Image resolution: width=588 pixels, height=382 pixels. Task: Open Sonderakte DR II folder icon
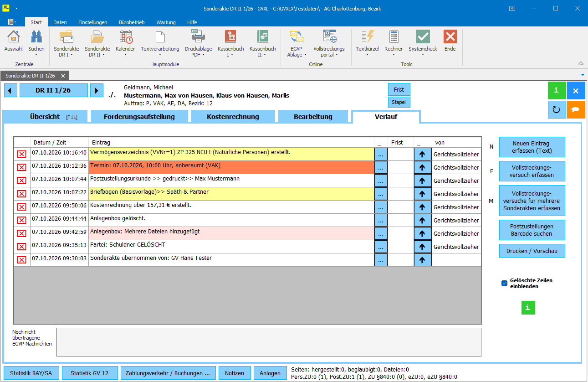(97, 36)
